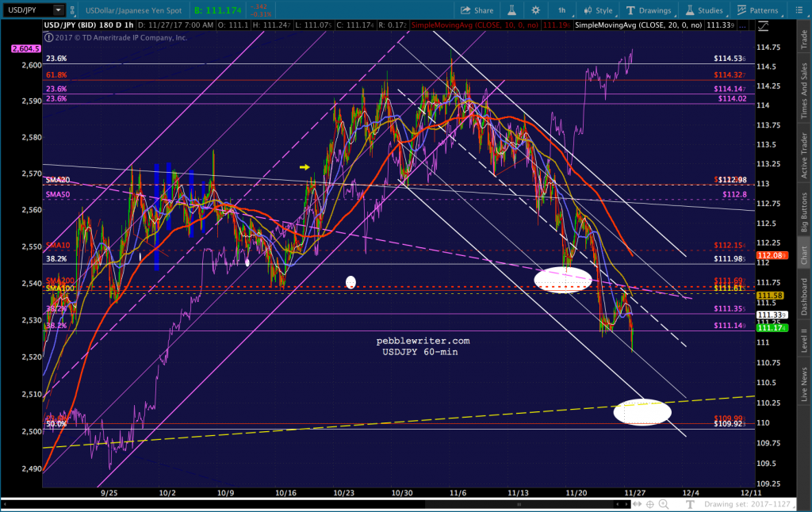Click the pan arrows icon at bottom

(x=637, y=504)
